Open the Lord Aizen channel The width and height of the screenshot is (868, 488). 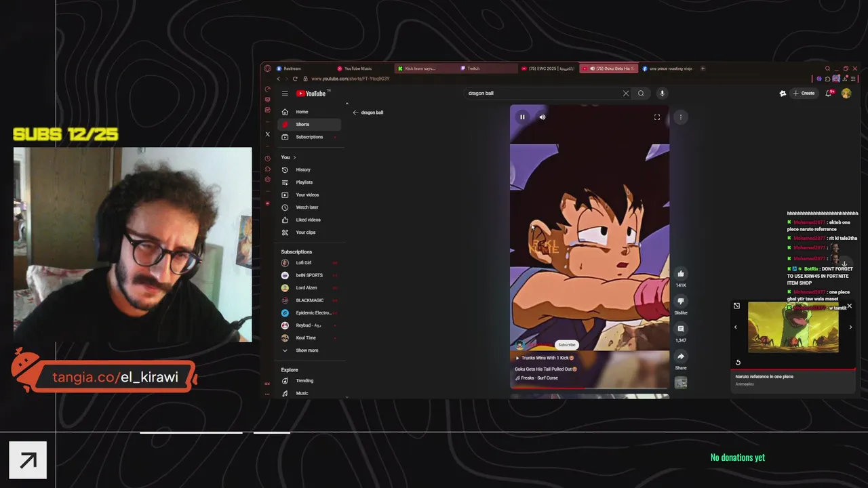[x=309, y=287]
